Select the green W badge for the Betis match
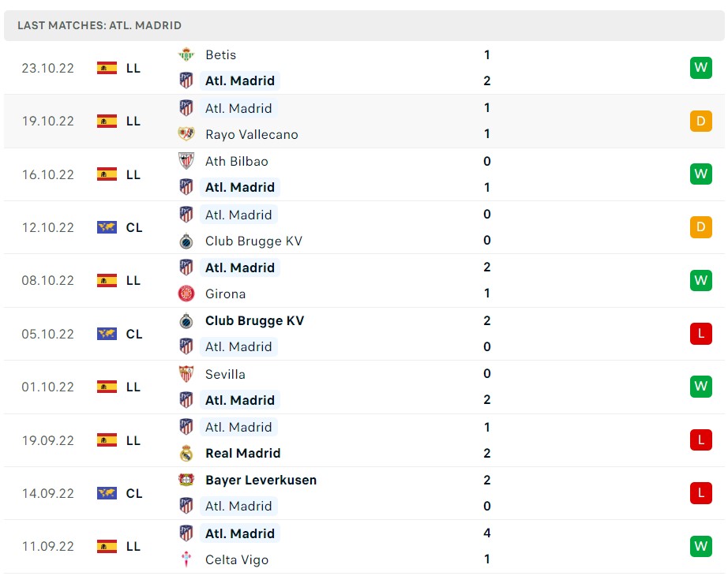This screenshot has height=576, width=728. [700, 68]
